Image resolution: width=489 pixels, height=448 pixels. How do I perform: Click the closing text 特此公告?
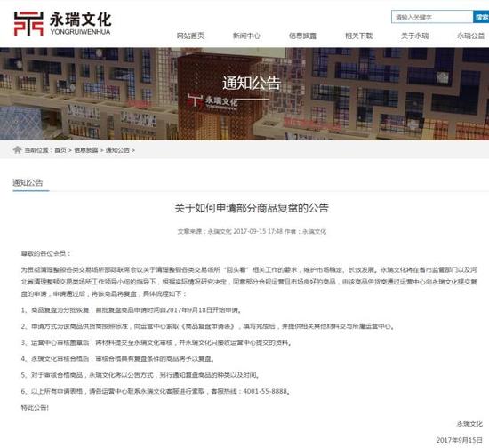pyautogui.click(x=35, y=407)
